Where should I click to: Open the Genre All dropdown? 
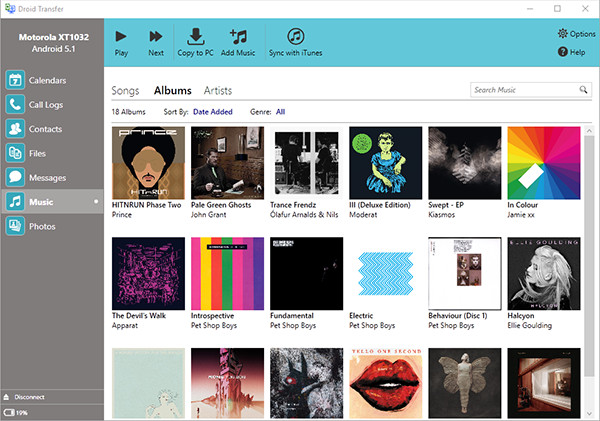pos(280,112)
